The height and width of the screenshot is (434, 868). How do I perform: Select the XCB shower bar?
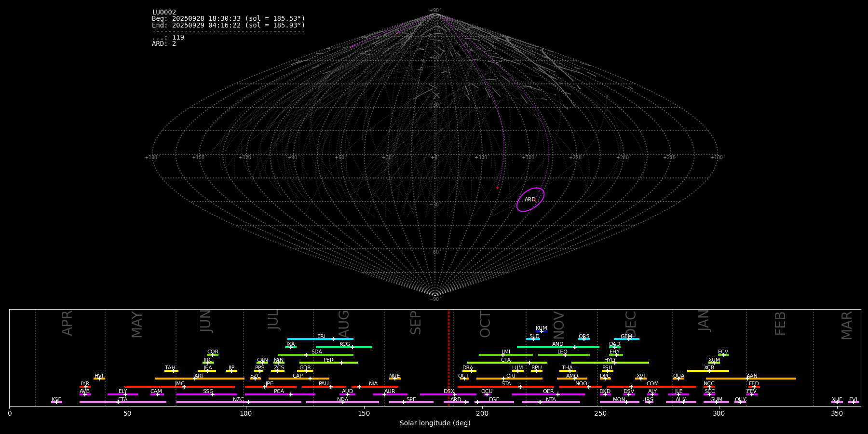pyautogui.click(x=708, y=371)
